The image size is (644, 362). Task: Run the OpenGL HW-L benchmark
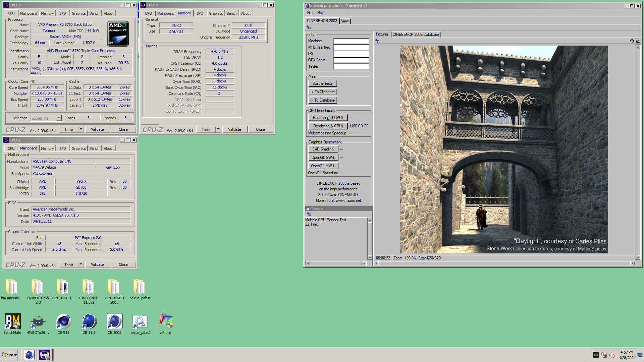tap(323, 166)
